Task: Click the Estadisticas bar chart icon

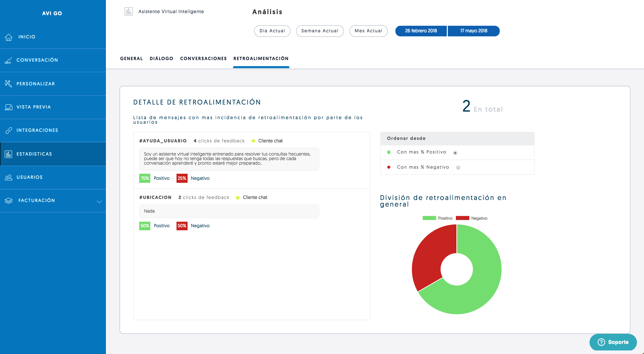Action: click(x=8, y=154)
